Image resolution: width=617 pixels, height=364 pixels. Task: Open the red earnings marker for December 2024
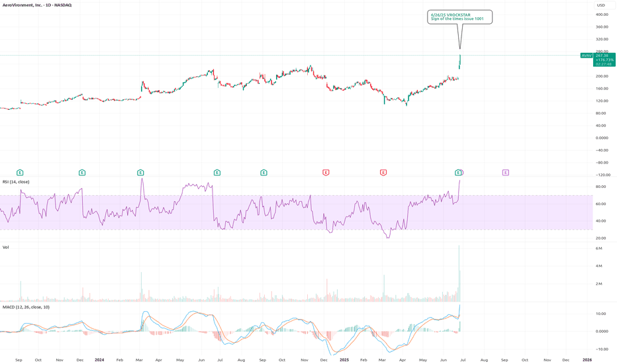326,172
